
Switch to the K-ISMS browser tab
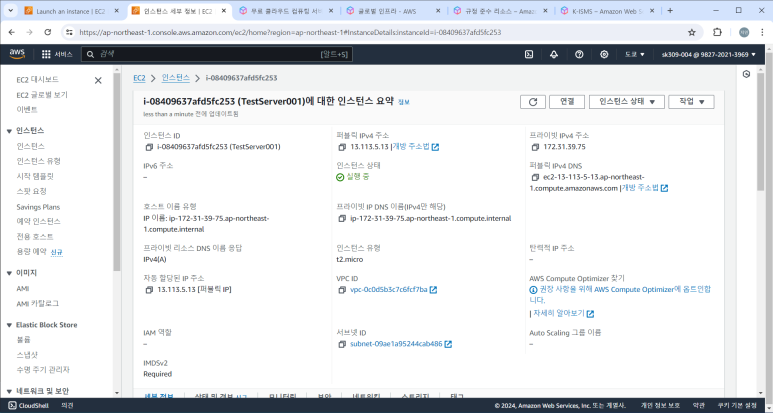click(609, 11)
